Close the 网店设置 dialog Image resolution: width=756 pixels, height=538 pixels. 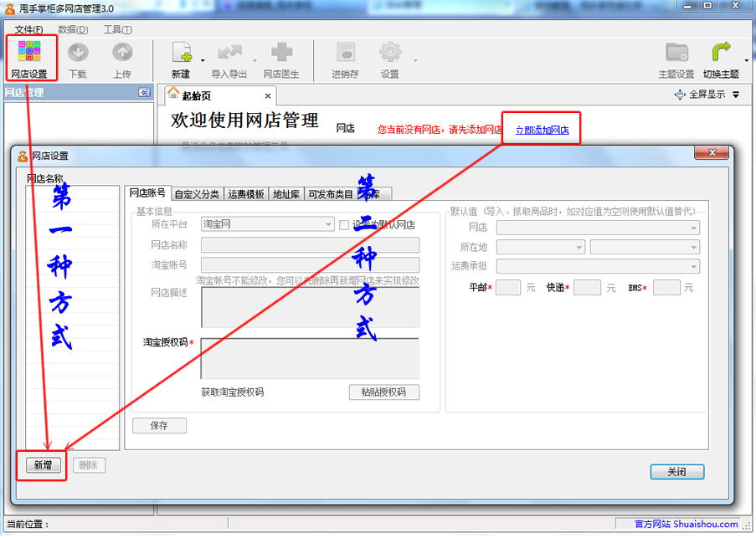click(x=712, y=152)
